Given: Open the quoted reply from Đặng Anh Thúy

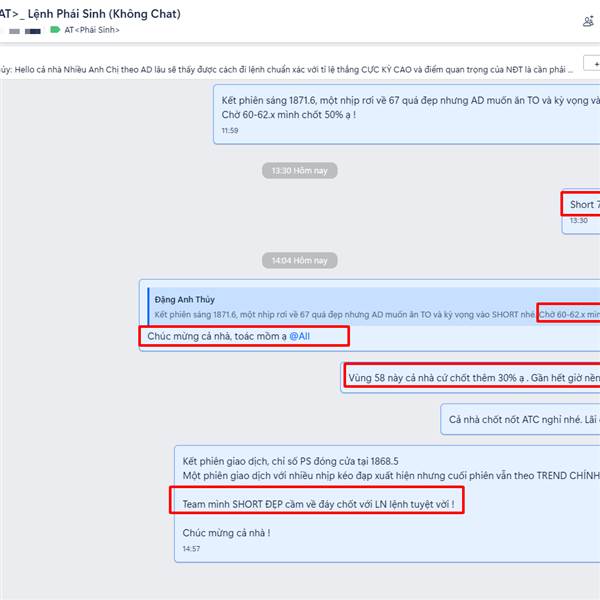Looking at the screenshot, I should click(x=373, y=307).
